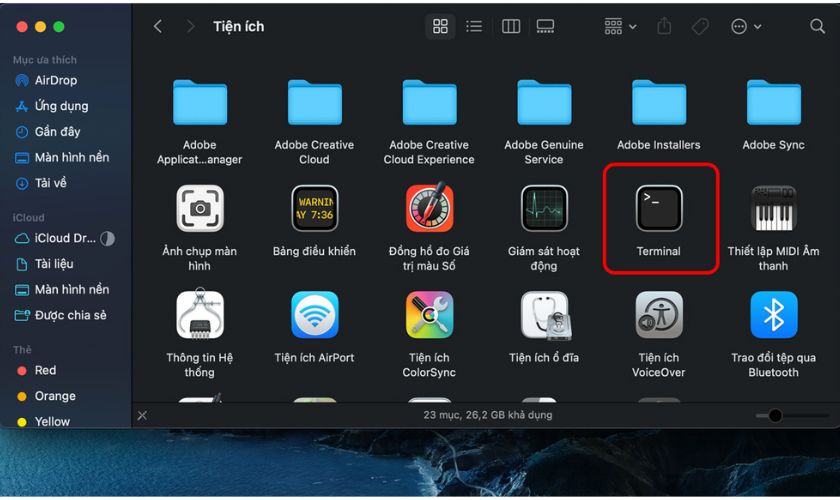
Task: Open Tiện ích ColorSync
Action: click(429, 315)
